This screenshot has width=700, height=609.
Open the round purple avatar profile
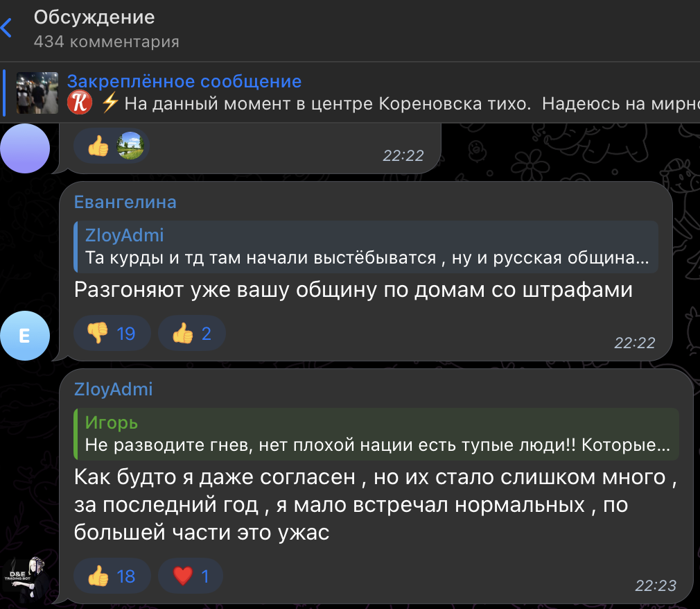tap(25, 148)
